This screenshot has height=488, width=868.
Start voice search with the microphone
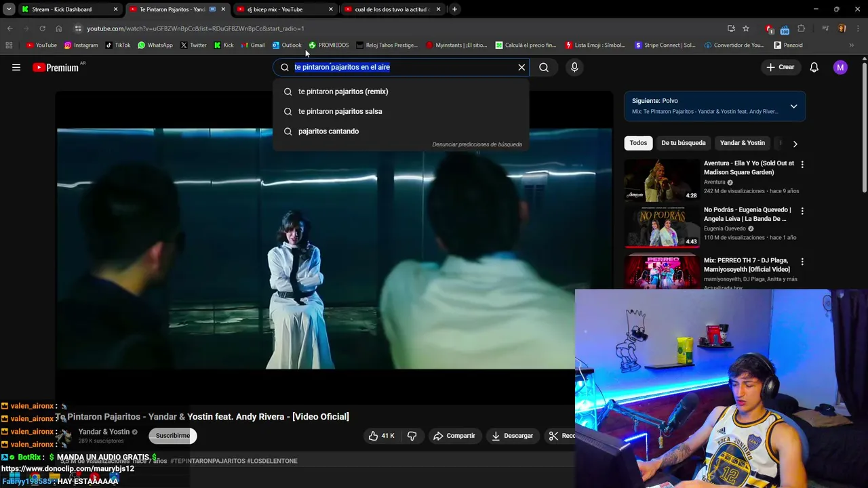pyautogui.click(x=574, y=67)
